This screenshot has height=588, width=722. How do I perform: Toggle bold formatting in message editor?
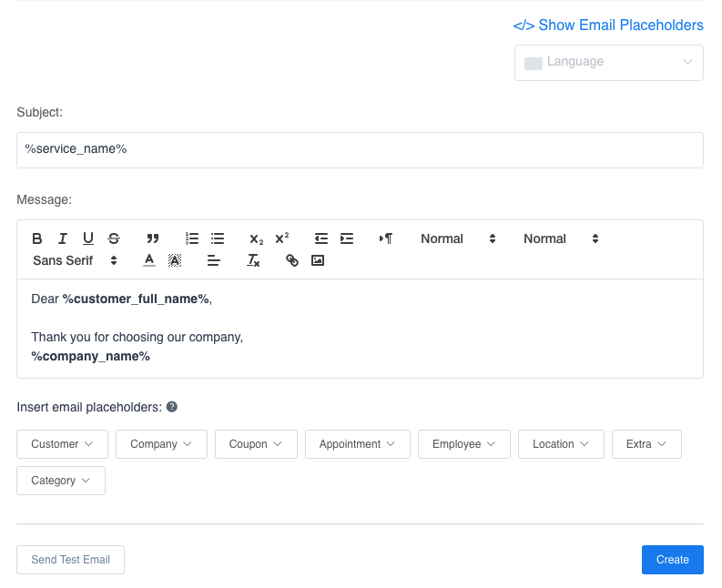tap(37, 238)
